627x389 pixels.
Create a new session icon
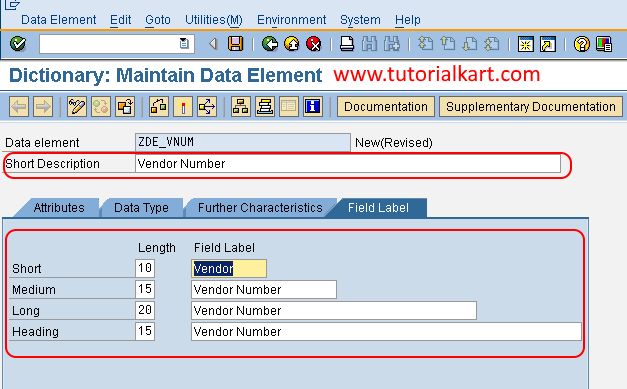tap(525, 44)
